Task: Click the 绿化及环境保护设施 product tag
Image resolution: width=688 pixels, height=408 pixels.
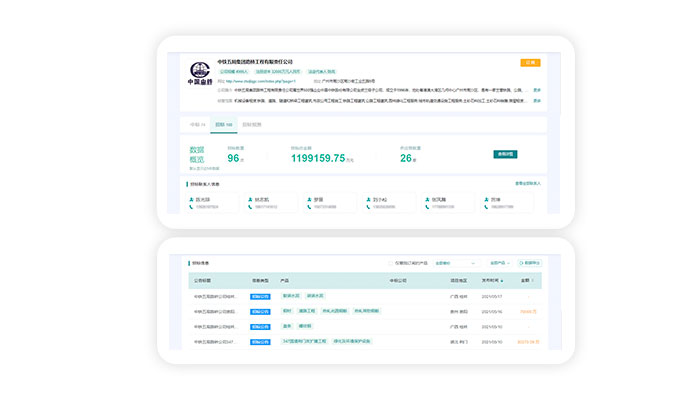Action: 352,341
